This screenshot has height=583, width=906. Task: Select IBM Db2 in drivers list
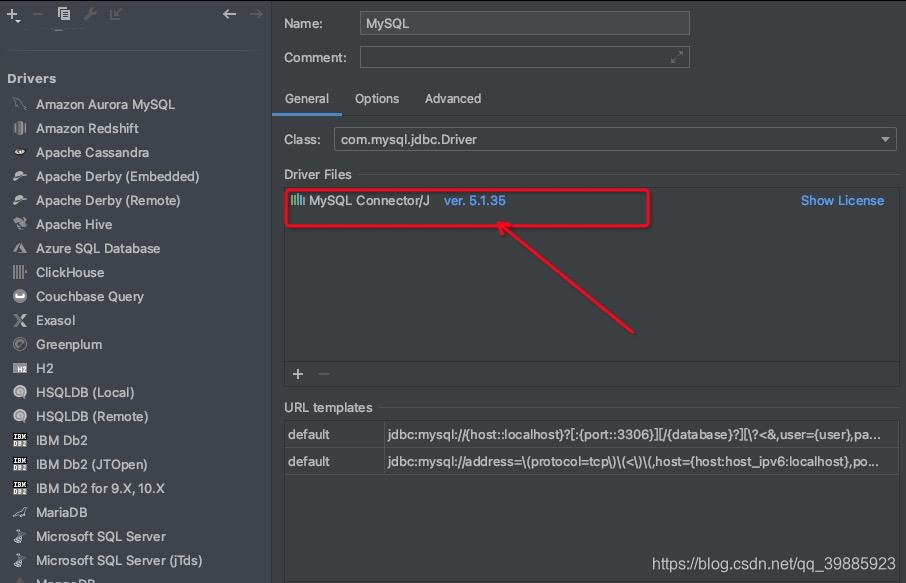(x=61, y=440)
